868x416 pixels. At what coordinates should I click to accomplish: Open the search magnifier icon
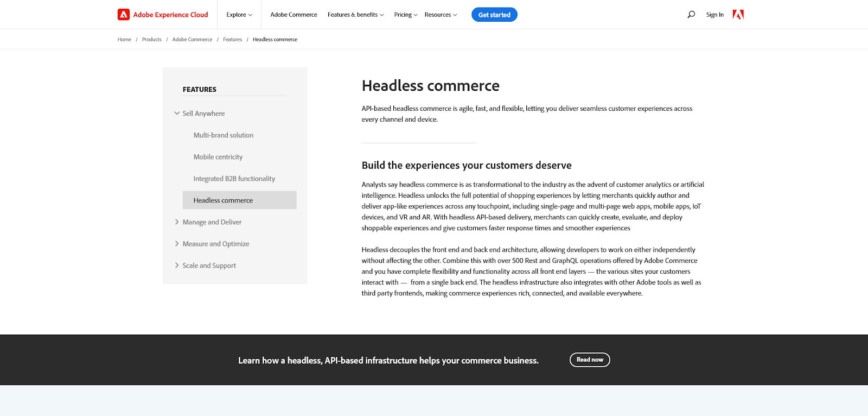[x=691, y=15]
